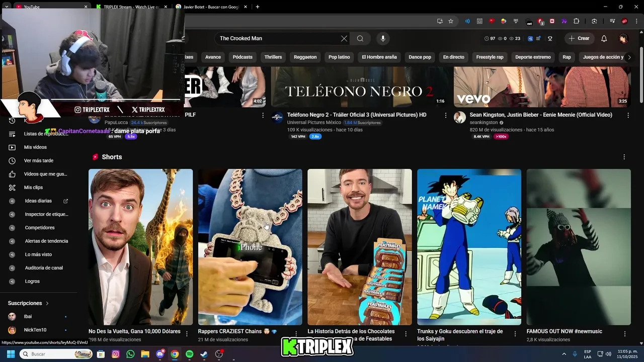Screen dimensions: 644x362
Task: Switch to the Javier Botet Google tab
Action: pos(211,7)
